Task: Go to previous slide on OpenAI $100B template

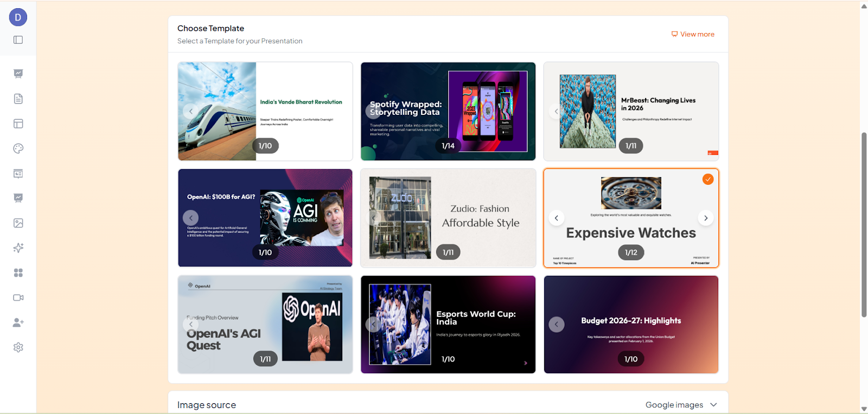Action: pos(190,218)
